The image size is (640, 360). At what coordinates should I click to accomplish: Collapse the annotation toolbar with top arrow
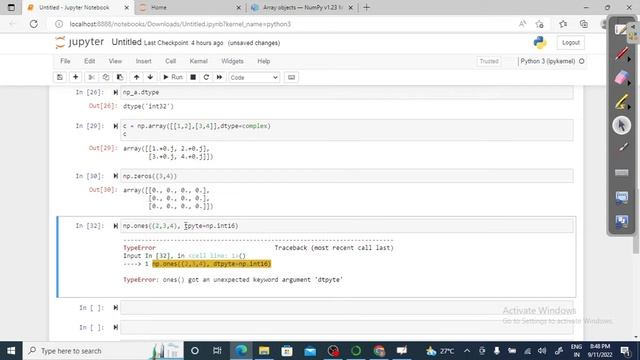[632, 27]
